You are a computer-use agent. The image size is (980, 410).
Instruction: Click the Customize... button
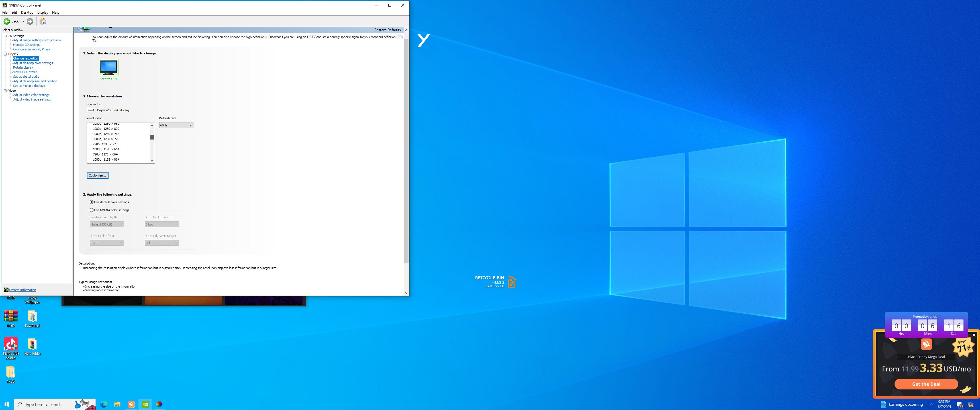coord(97,175)
